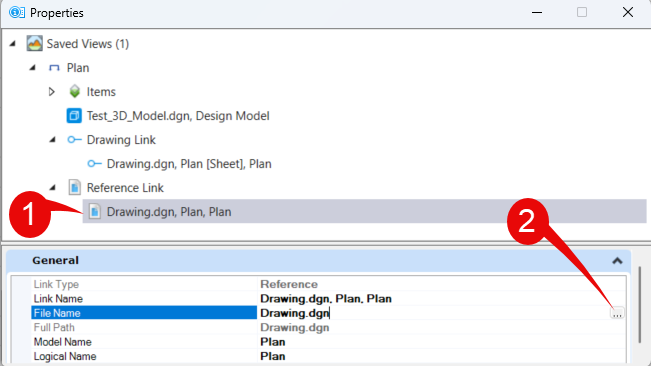This screenshot has width=651, height=366.
Task: Click the Saved Views landscape icon
Action: point(34,44)
